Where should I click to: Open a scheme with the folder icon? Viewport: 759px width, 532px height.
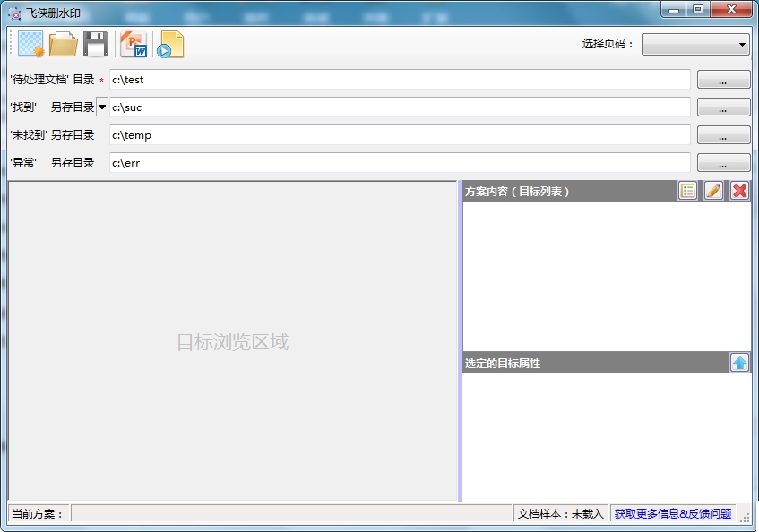tap(64, 44)
